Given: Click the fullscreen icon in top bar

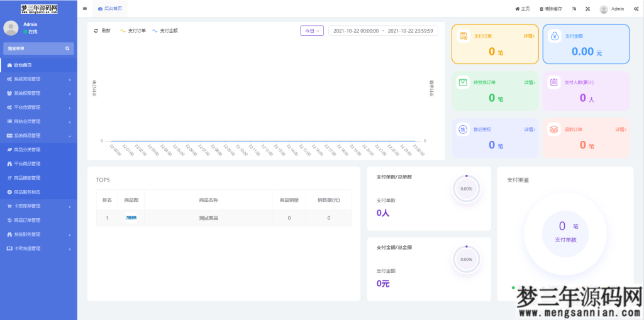Looking at the screenshot, I should coord(588,9).
